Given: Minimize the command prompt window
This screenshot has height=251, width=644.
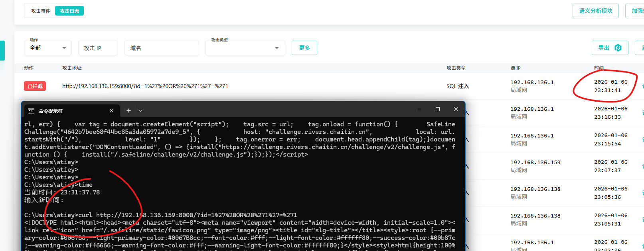Looking at the screenshot, I should pyautogui.click(x=419, y=109).
